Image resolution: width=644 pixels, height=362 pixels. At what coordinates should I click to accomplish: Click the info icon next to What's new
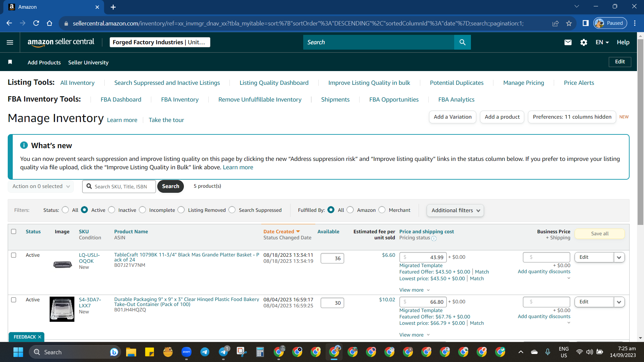pos(24,145)
